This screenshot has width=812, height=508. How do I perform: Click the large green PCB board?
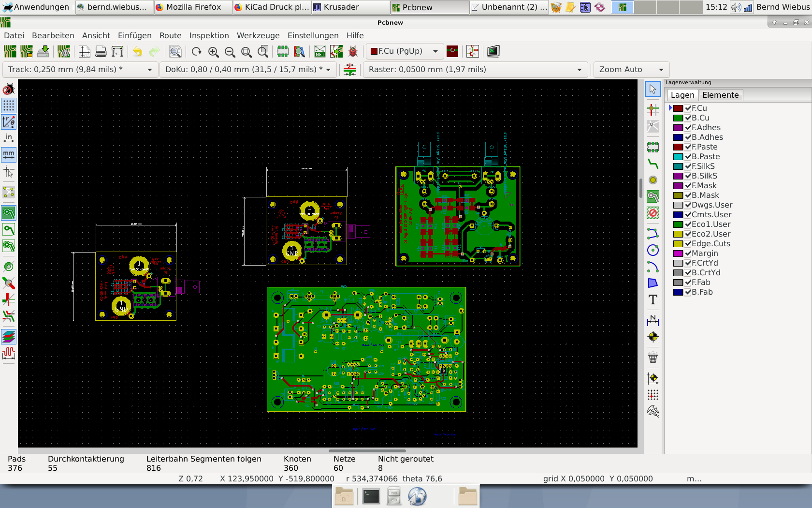[366, 349]
